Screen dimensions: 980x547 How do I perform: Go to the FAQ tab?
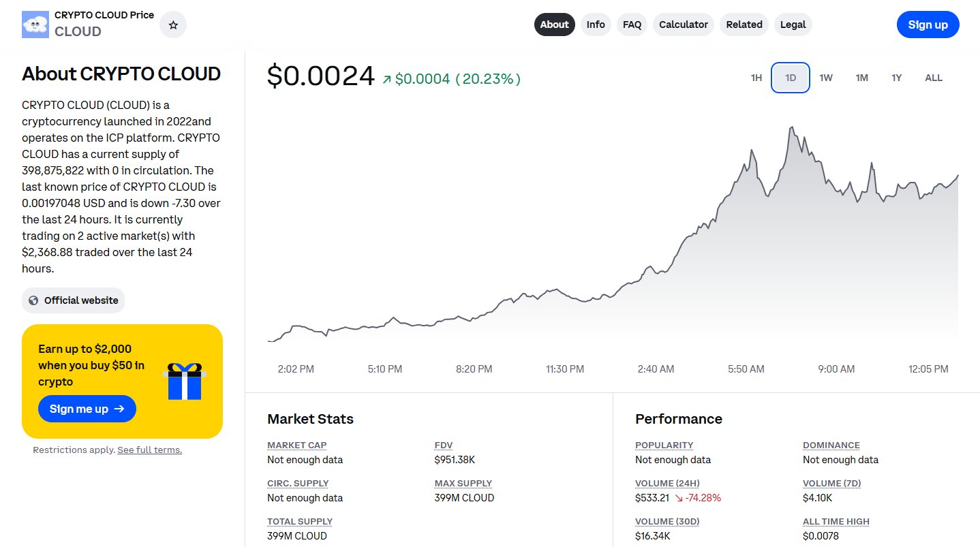[x=632, y=25]
